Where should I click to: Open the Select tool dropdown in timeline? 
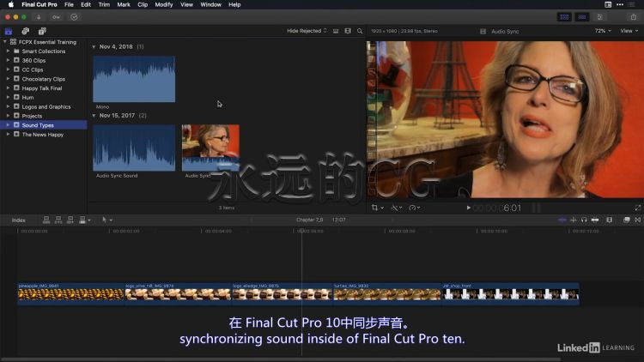coord(106,220)
